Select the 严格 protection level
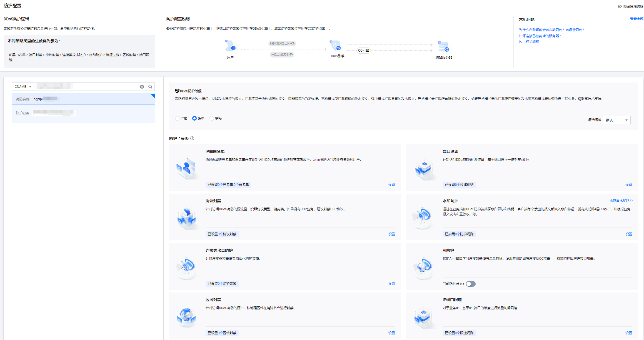 point(177,118)
